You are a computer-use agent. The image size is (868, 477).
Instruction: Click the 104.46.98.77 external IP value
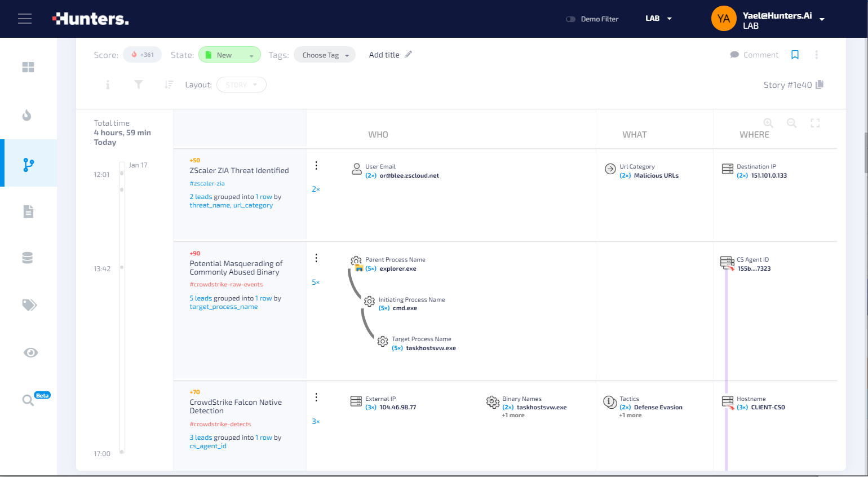(398, 407)
